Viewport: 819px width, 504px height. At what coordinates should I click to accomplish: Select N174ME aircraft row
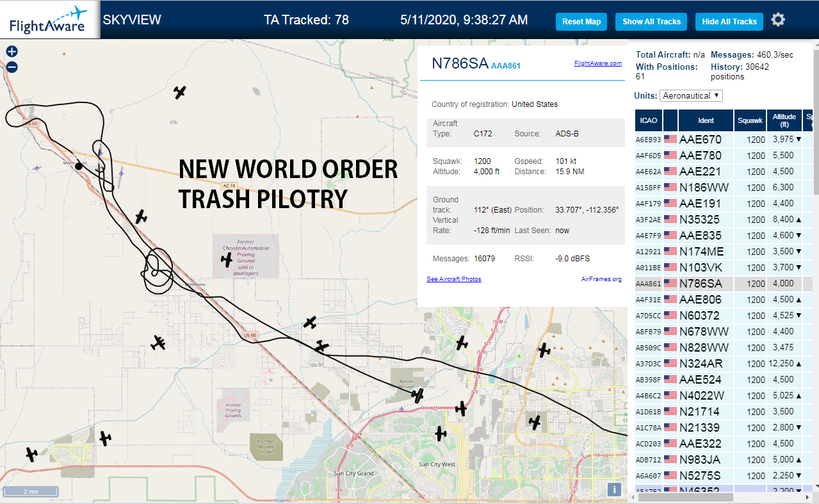tap(724, 251)
